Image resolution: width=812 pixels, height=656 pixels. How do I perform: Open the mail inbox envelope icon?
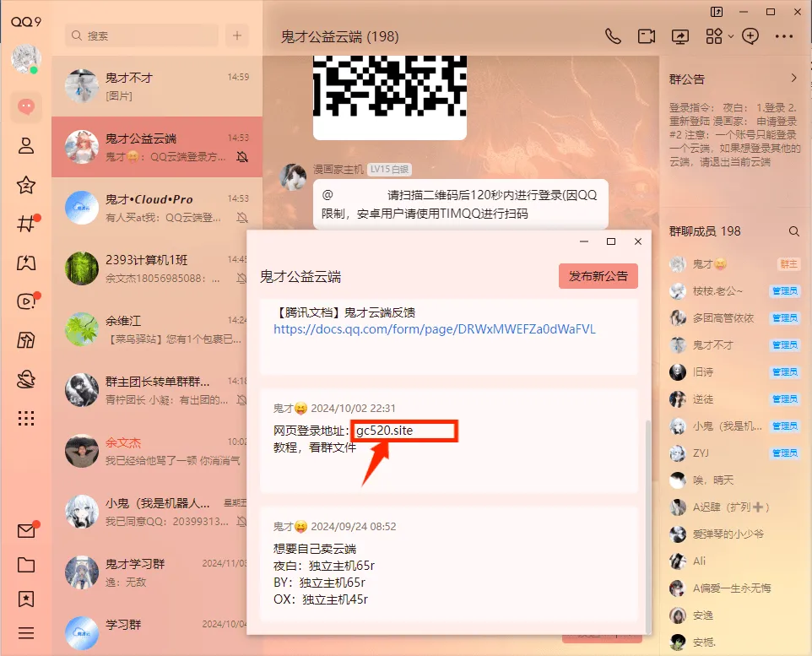point(24,531)
